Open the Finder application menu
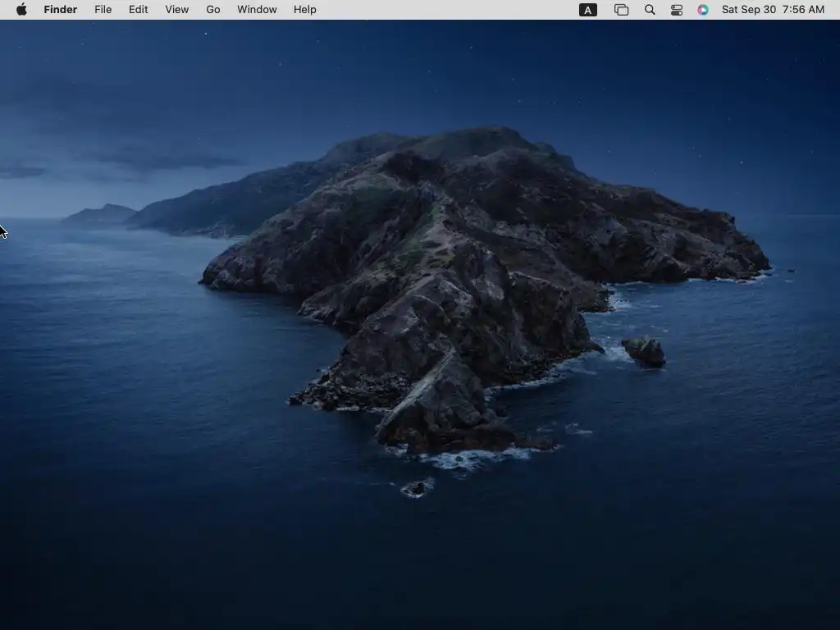This screenshot has width=840, height=630. click(61, 10)
